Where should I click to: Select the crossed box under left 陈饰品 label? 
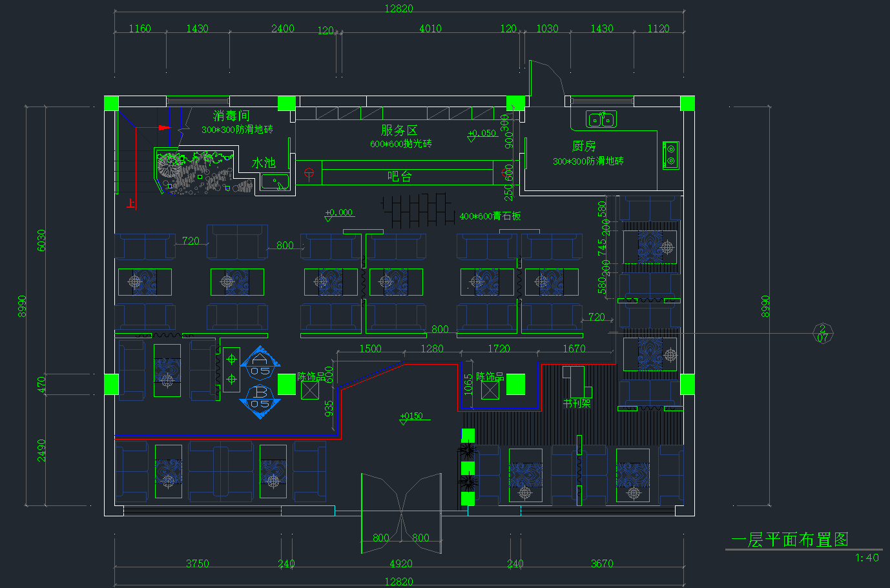pyautogui.click(x=310, y=390)
